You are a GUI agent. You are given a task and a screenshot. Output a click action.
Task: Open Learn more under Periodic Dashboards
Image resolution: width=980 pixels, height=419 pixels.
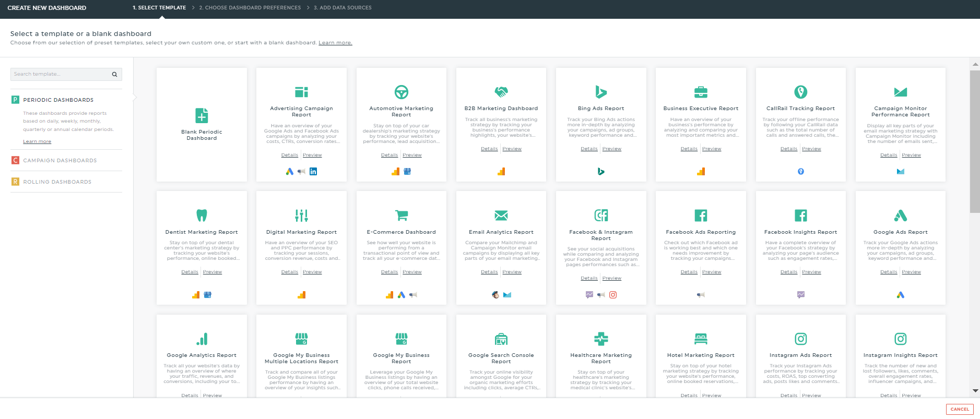pyautogui.click(x=37, y=141)
